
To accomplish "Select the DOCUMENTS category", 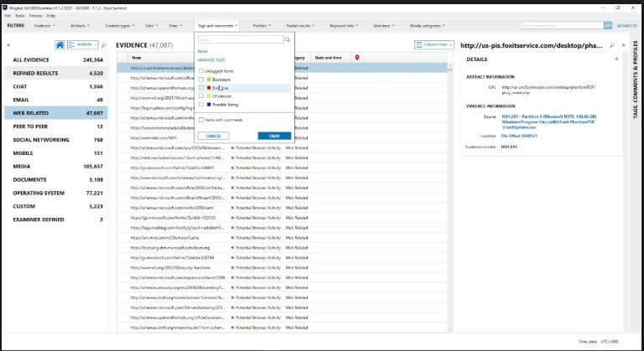I will [56, 180].
